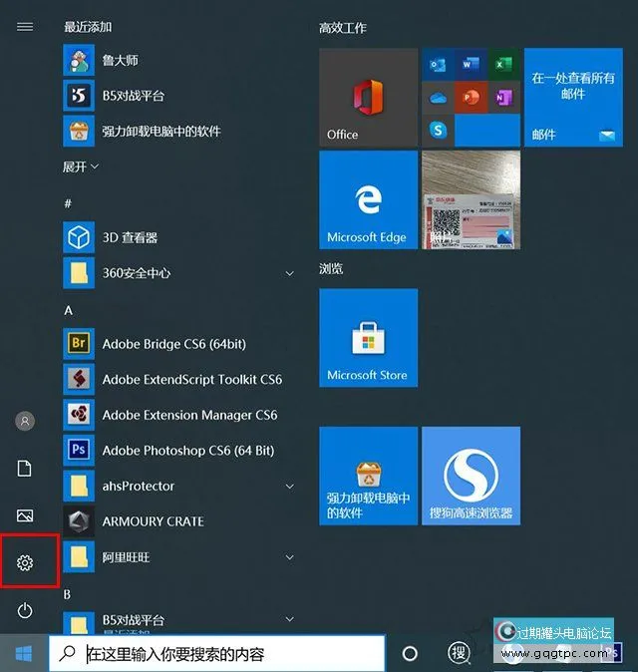Open Sogou 搜 icon on taskbar
Image resolution: width=638 pixels, height=672 pixels.
pos(459,653)
